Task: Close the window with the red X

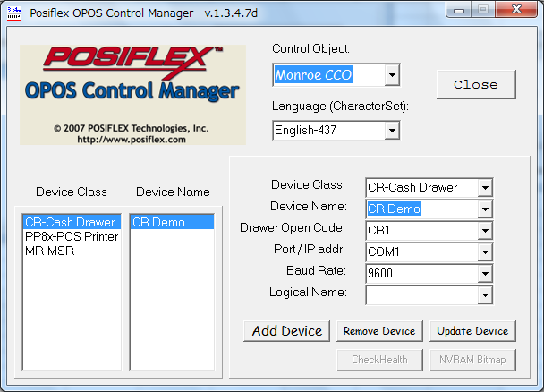Action: 516,9
